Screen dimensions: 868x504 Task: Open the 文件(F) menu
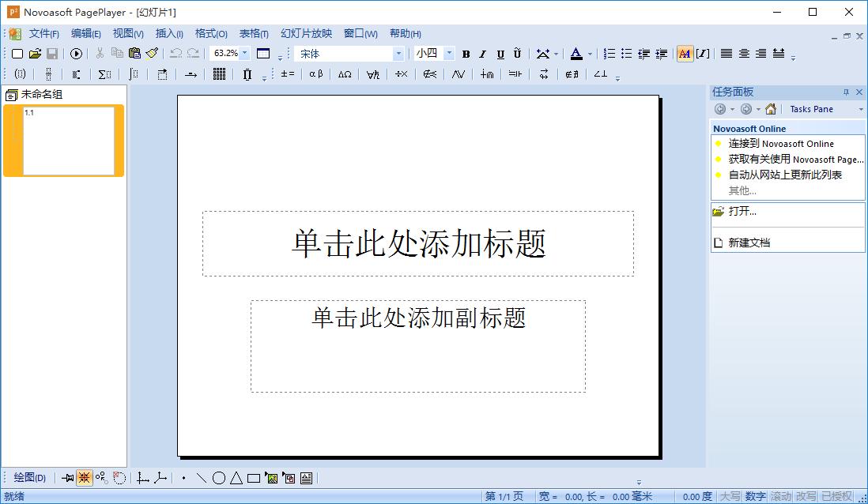pyautogui.click(x=43, y=34)
